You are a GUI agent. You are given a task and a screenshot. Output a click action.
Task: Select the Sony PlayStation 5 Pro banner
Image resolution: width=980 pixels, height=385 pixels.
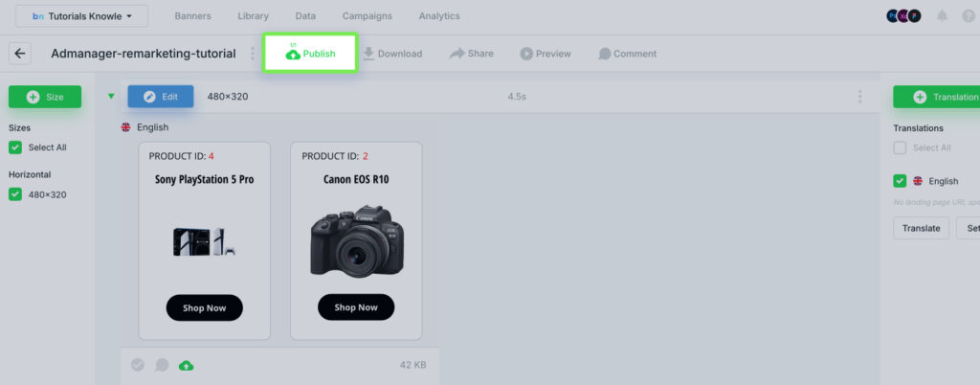click(x=205, y=240)
